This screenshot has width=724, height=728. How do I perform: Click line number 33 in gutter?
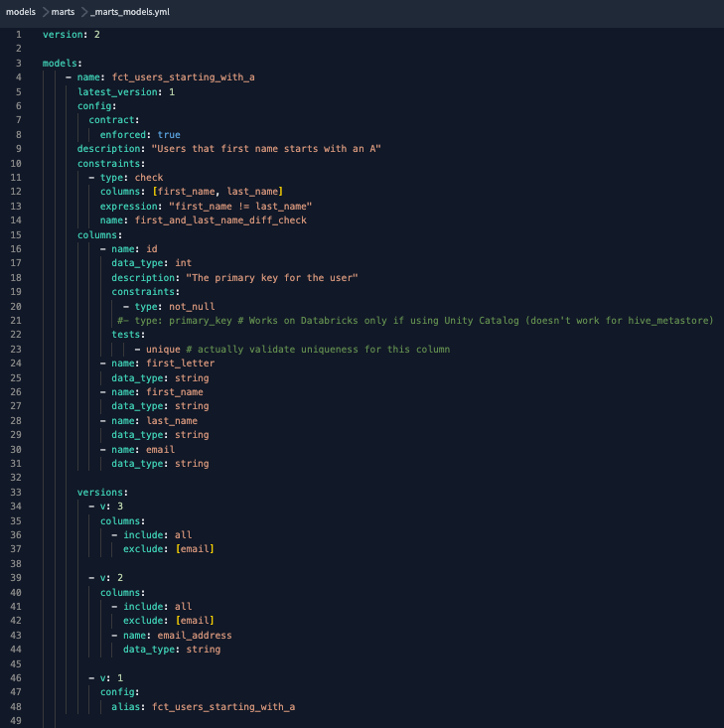coord(16,493)
